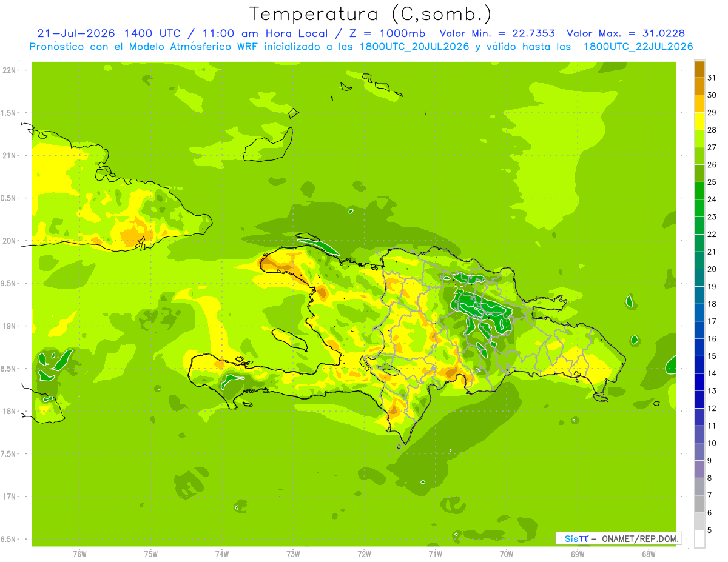
Task: Click the 'SisTT - ONAMET/REP.DOM.' credit label
Action: 618,538
